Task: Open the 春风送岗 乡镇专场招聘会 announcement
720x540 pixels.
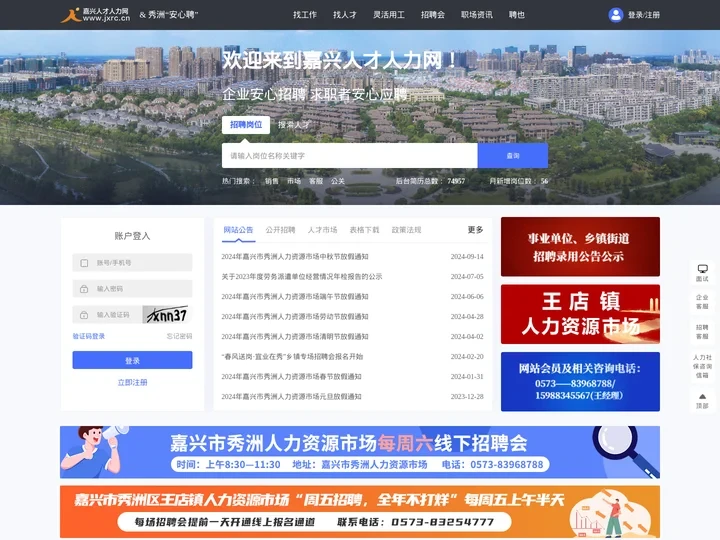Action: click(x=292, y=356)
